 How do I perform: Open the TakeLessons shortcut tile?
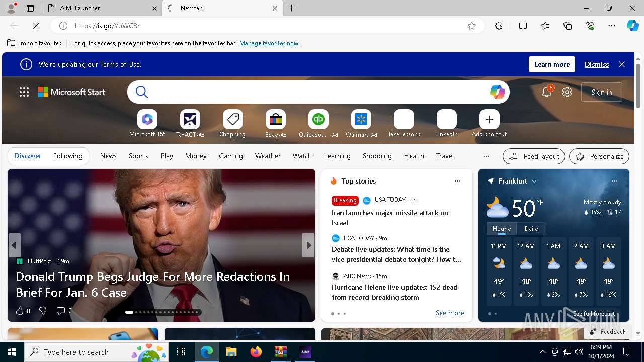[404, 120]
